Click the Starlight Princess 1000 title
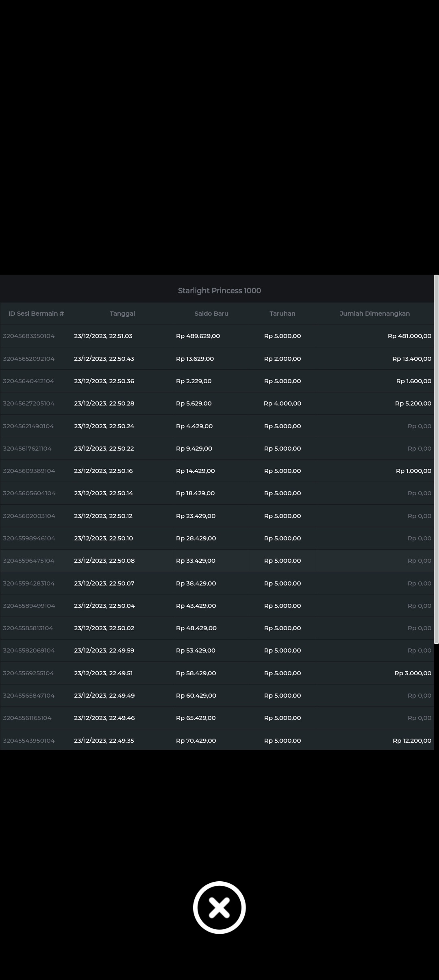Image resolution: width=439 pixels, height=980 pixels. pos(219,291)
